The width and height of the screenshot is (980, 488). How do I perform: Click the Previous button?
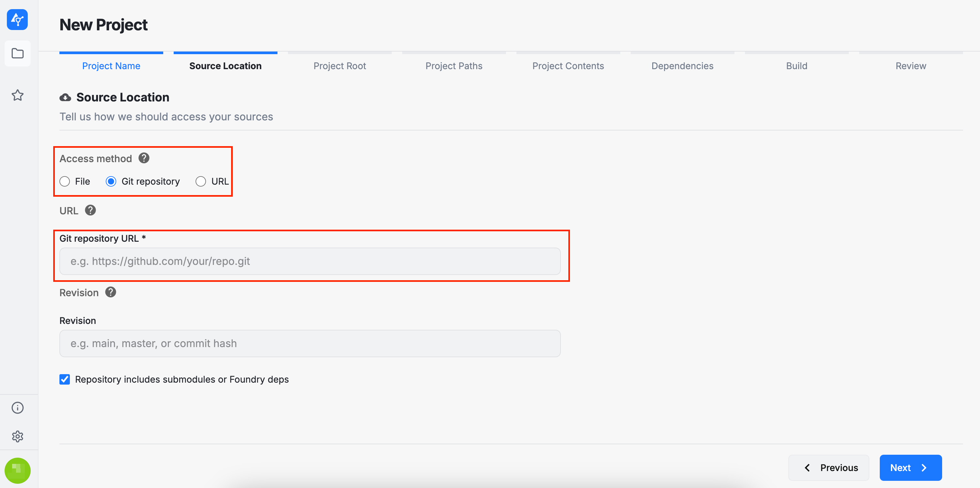pyautogui.click(x=829, y=467)
